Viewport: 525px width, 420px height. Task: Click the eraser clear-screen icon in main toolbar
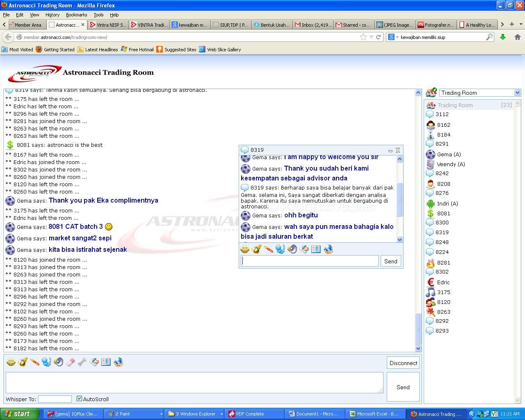pyautogui.click(x=70, y=362)
